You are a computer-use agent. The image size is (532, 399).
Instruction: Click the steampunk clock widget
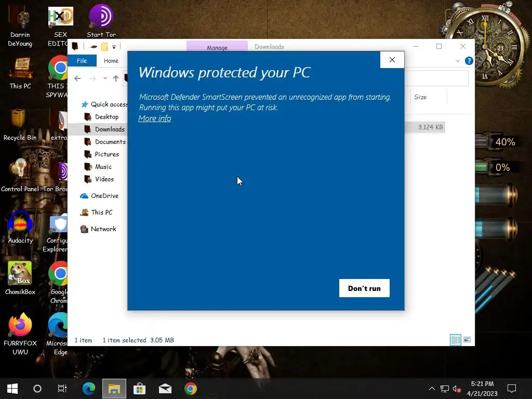(x=486, y=47)
